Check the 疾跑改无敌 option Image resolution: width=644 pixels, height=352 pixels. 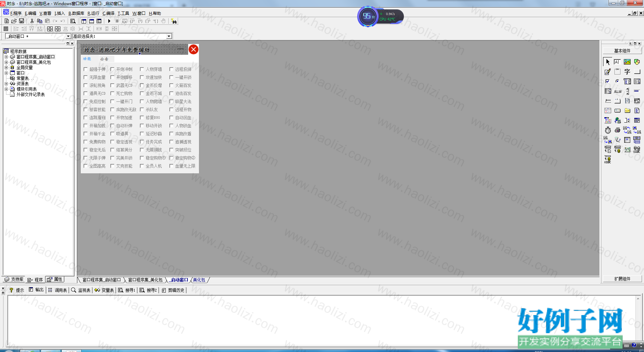click(x=112, y=109)
